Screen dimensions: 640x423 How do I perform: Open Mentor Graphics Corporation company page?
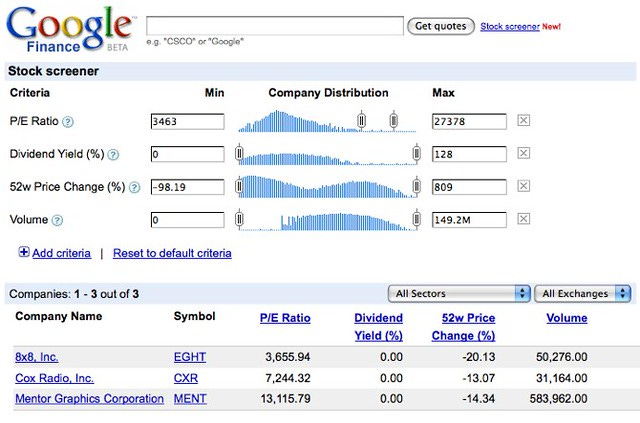click(x=89, y=399)
